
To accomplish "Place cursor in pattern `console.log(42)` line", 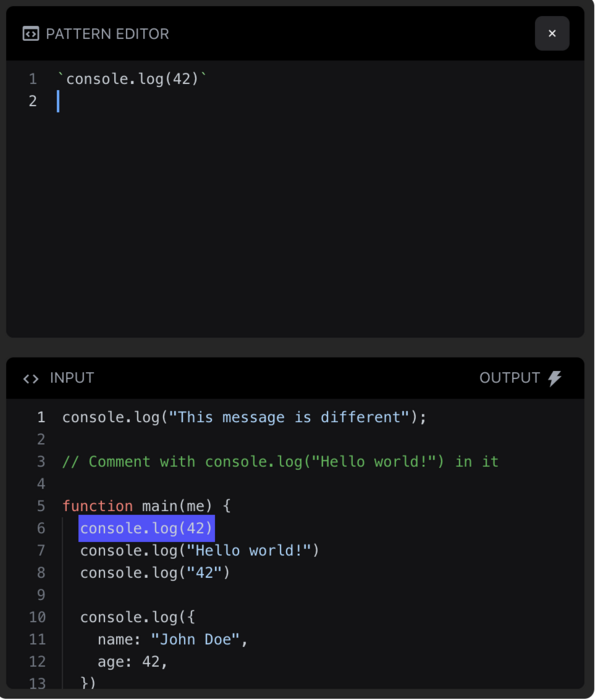I will (x=133, y=79).
